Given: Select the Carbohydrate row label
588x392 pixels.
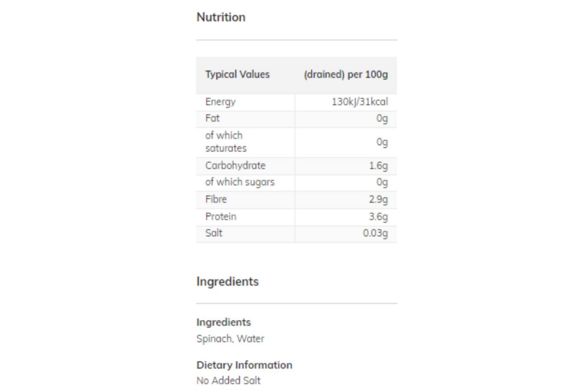Looking at the screenshot, I should [236, 165].
